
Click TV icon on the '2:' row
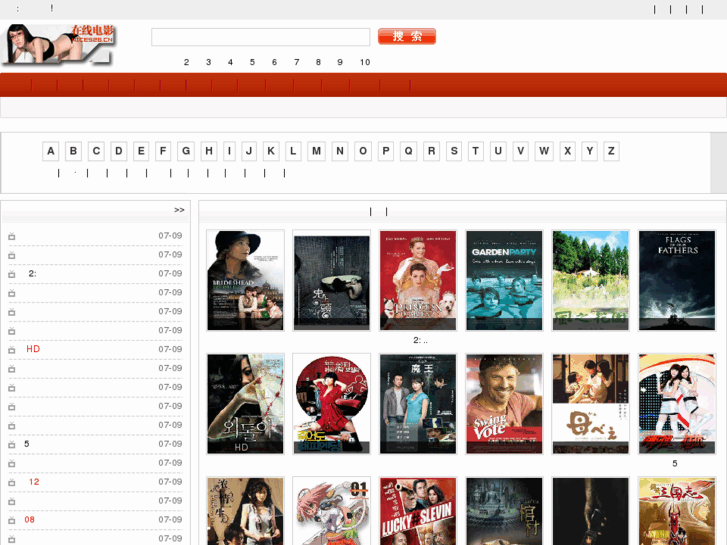point(12,274)
